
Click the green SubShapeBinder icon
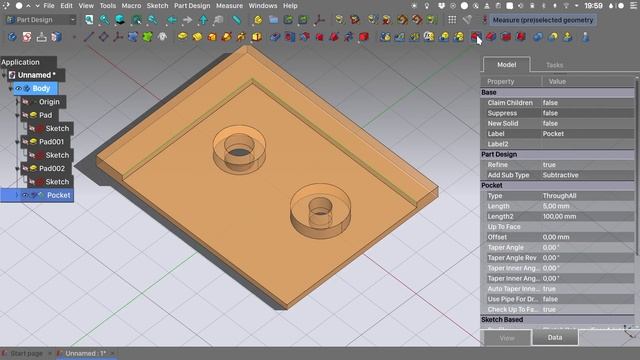click(147, 37)
